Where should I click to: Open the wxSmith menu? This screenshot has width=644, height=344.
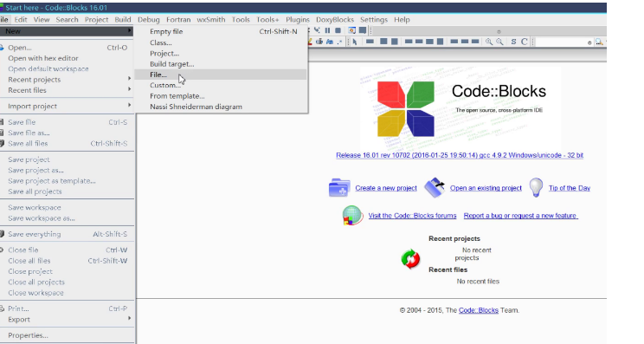point(210,19)
